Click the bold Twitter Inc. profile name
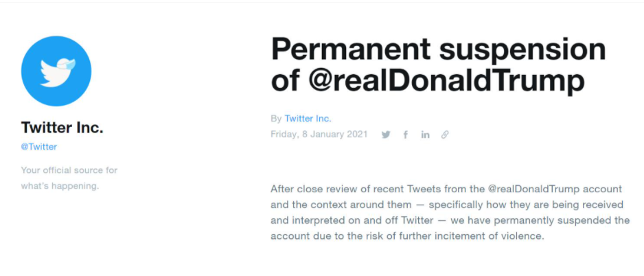This screenshot has width=644, height=276. coord(62,128)
